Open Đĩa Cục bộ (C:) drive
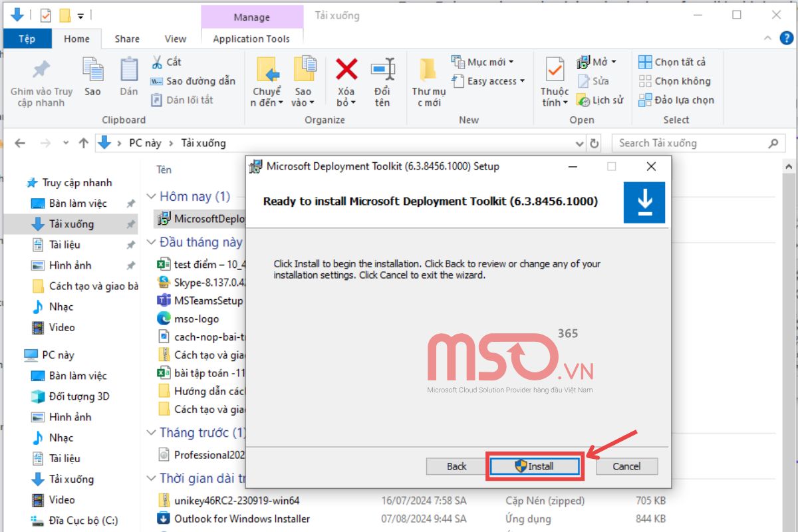The image size is (798, 532). pos(83,520)
